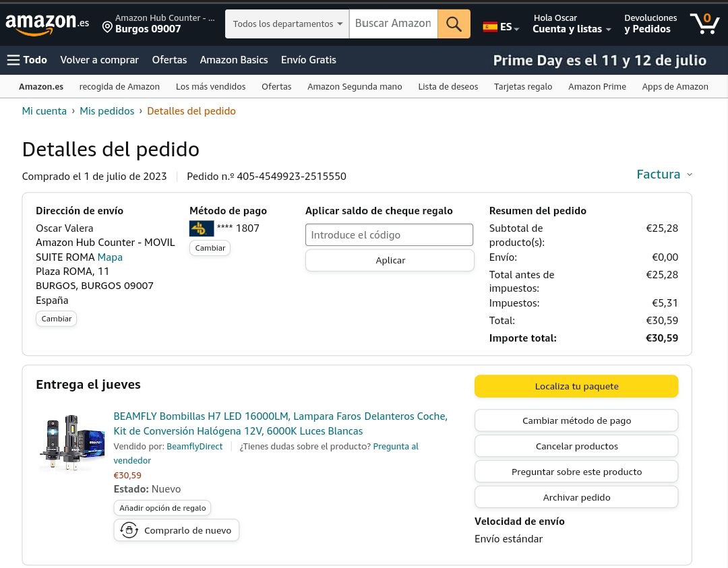Go to Mis pedidos breadcrumb
This screenshot has height=568, width=728.
(107, 111)
